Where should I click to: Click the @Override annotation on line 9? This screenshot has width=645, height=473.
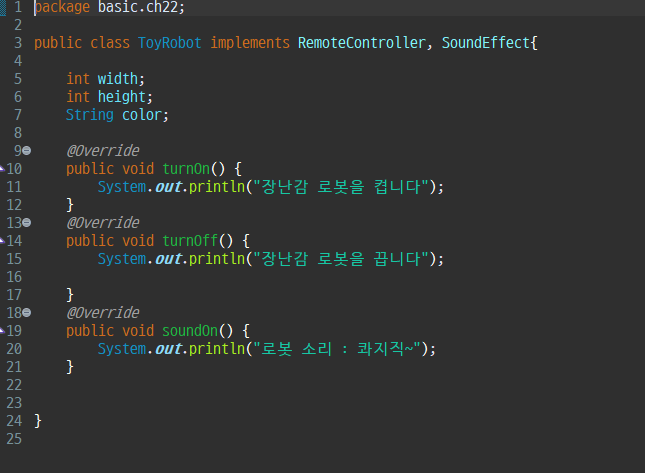(103, 151)
